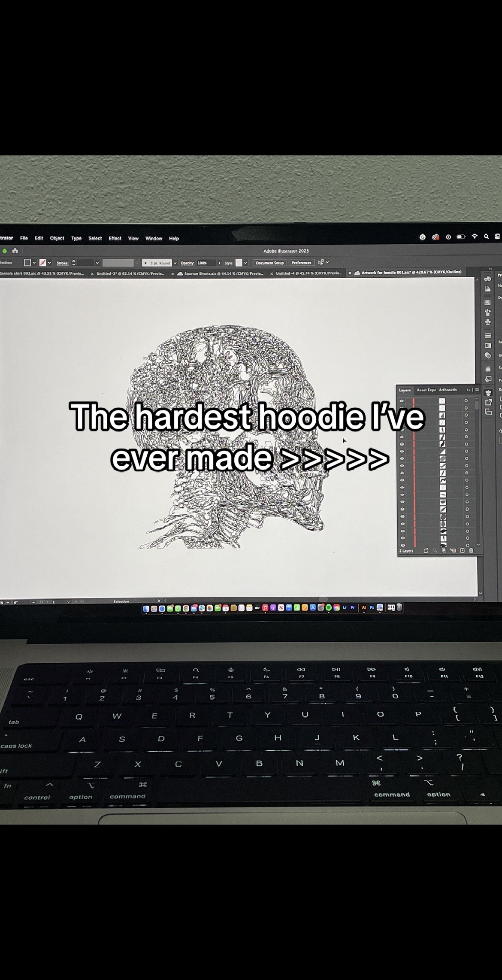This screenshot has height=980, width=502.
Task: Open the Effect menu
Action: click(115, 238)
